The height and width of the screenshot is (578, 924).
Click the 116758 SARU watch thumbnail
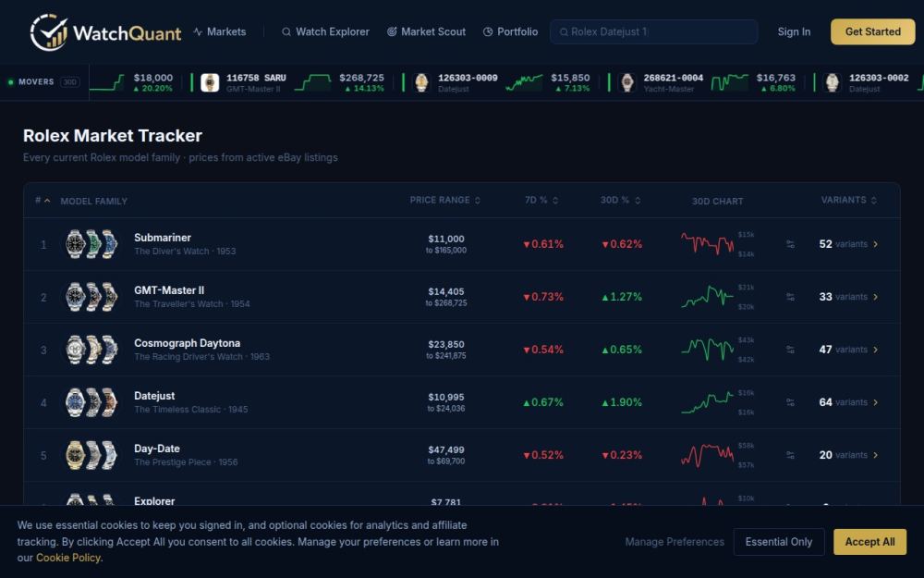pos(210,82)
